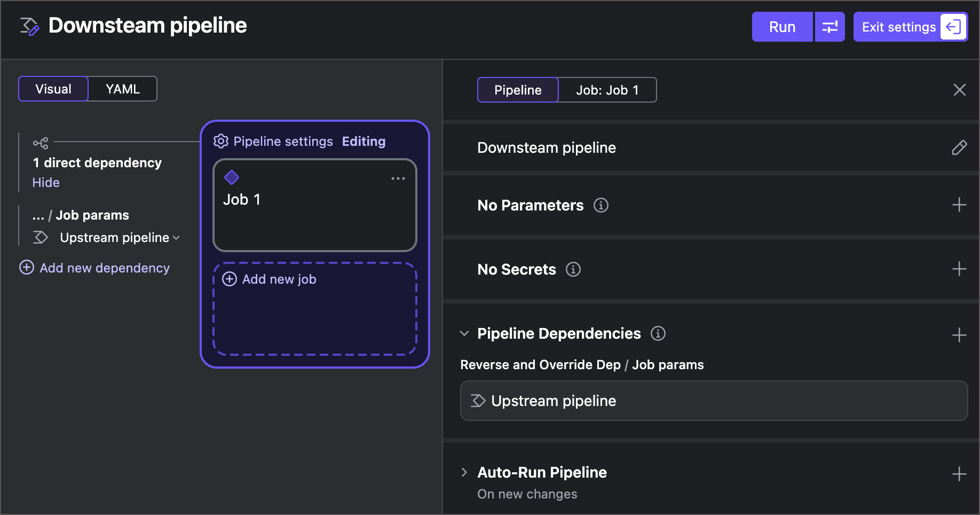The width and height of the screenshot is (980, 515).
Task: Hide the direct dependency list
Action: coord(46,182)
